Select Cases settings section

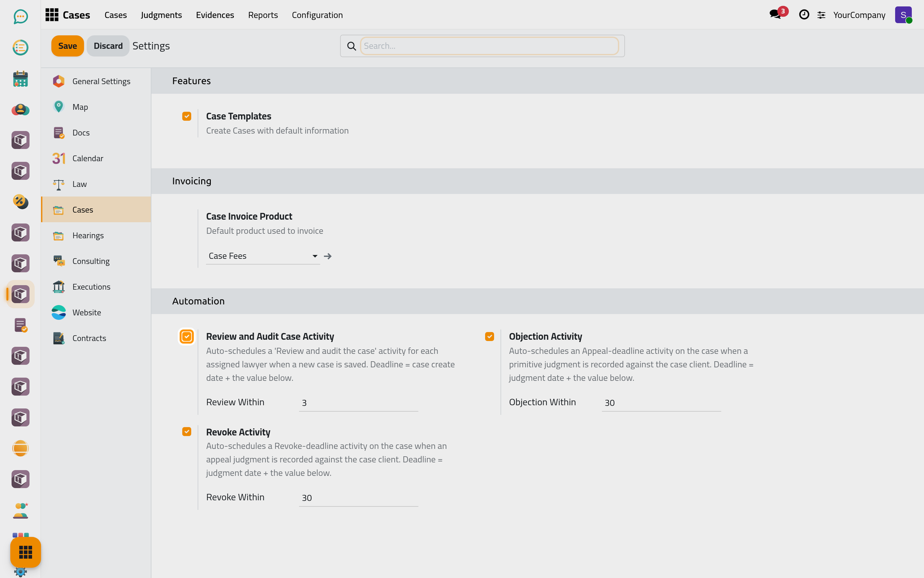pos(96,210)
